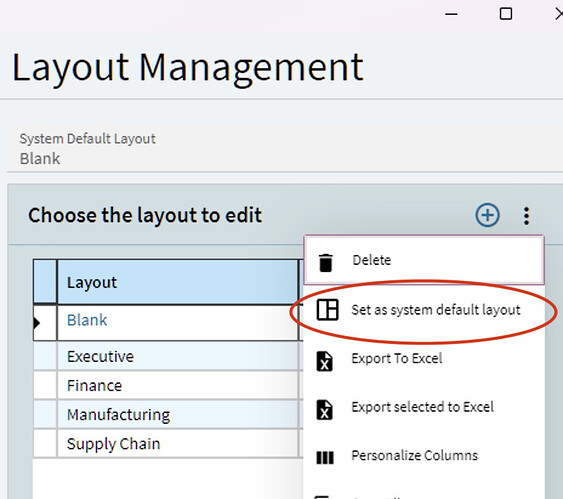This screenshot has height=499, width=563.
Task: Click the Personalize Columns bars icon
Action: [325, 458]
